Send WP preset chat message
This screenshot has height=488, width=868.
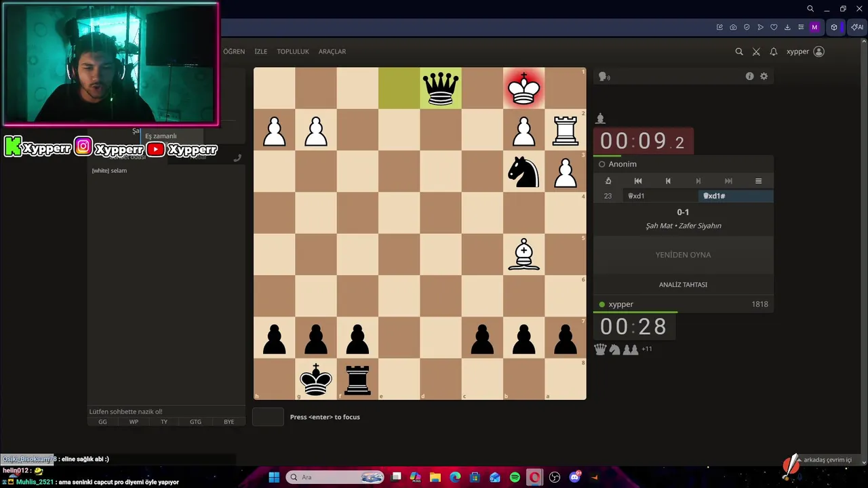pos(134,422)
